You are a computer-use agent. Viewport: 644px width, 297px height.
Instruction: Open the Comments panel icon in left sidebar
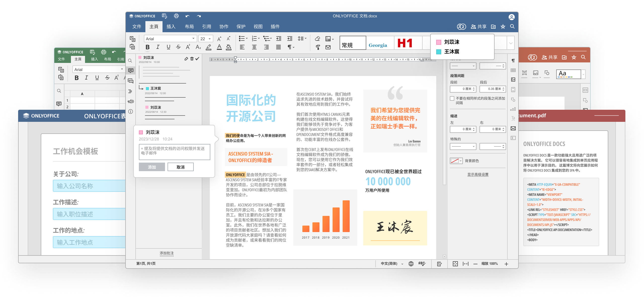click(x=131, y=71)
